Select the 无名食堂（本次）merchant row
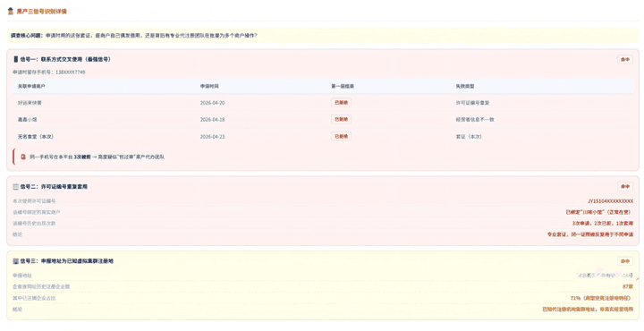Screen dimensions: 644x331 323,136
